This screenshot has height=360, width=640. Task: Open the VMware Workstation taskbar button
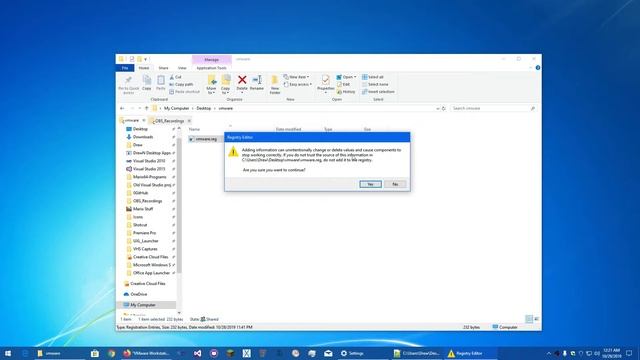click(147, 353)
